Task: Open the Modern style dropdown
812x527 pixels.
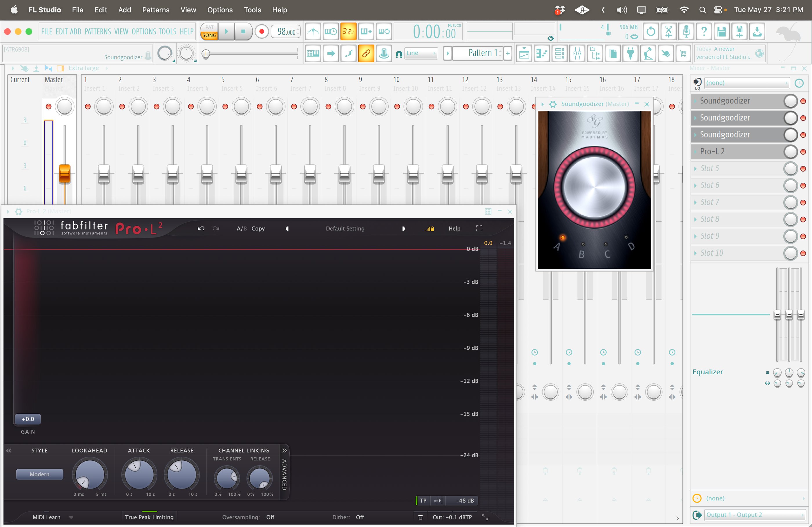Action: 39,474
